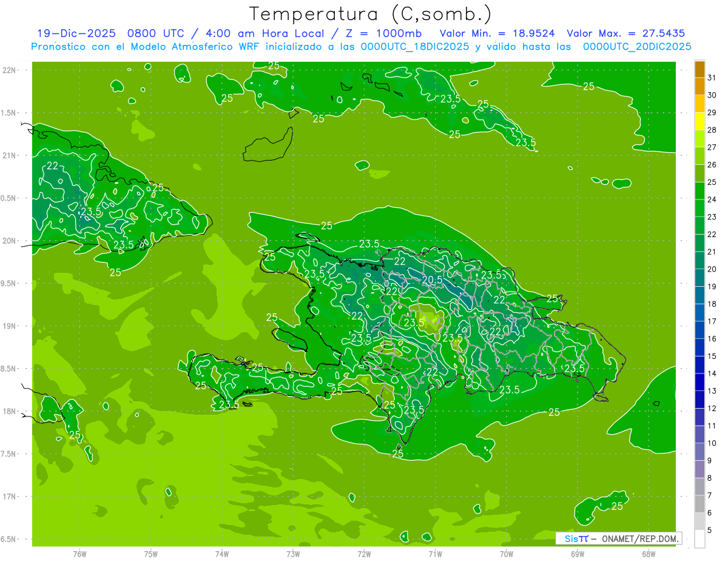Click the '1.5N' latitude axis label
This screenshot has height=562, width=728.
tap(9, 113)
